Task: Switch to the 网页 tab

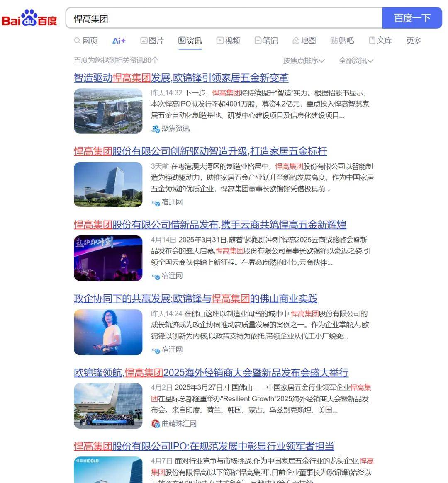Action: click(86, 41)
